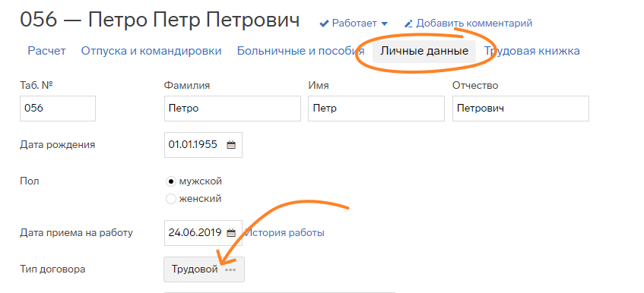Focus the Фамилия input field
Viewport: 644px width, 293px height.
[233, 109]
